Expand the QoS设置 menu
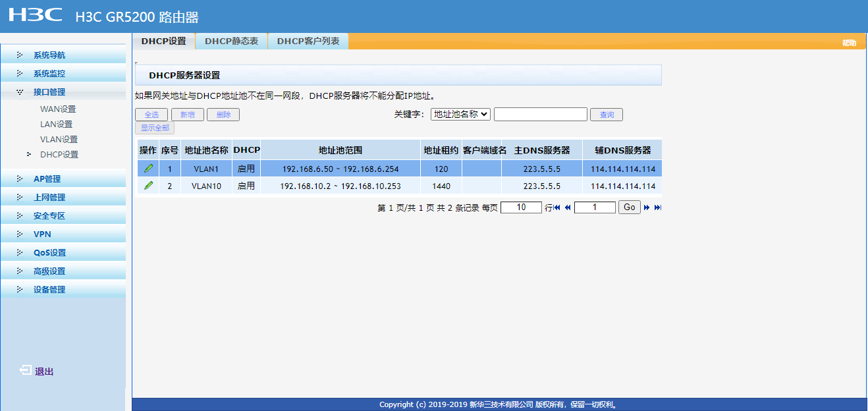 tap(63, 253)
